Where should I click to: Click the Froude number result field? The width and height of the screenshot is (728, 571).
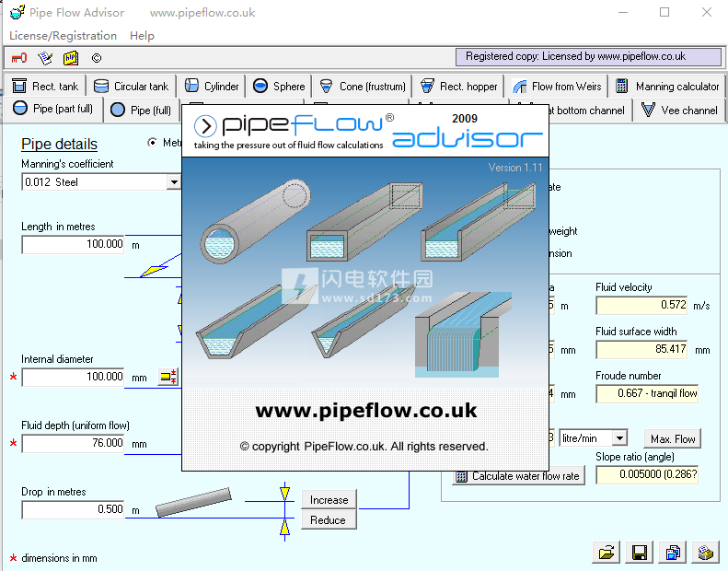pyautogui.click(x=647, y=393)
